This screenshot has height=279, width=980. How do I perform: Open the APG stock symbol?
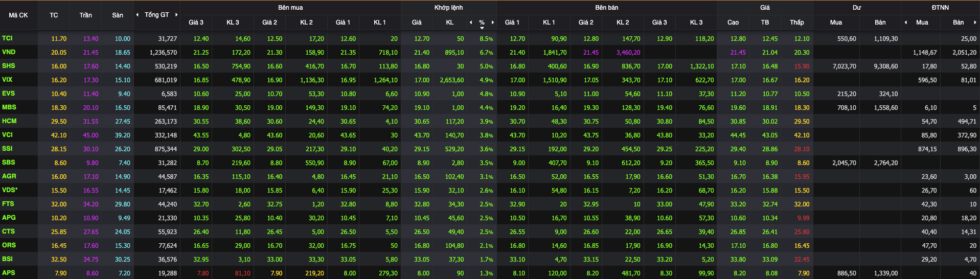9,218
